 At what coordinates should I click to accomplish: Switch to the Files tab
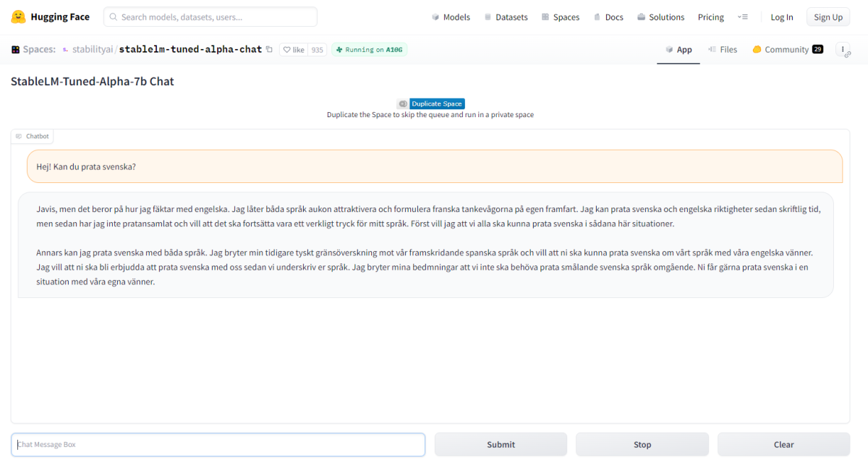pos(722,50)
